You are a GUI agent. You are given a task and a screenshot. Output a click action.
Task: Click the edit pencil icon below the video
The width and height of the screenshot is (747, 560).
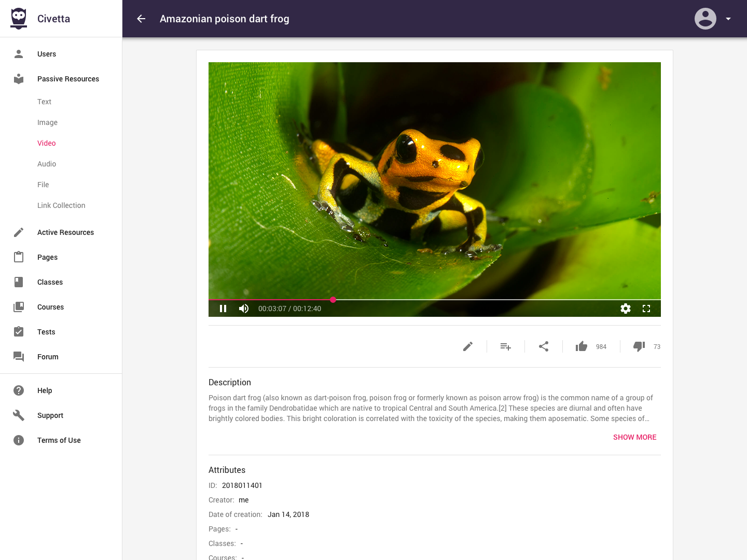pos(468,346)
